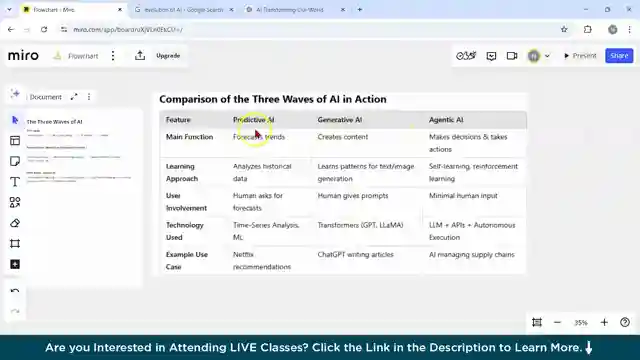640x360 pixels.
Task: Click the miro logo
Action: click(x=23, y=56)
